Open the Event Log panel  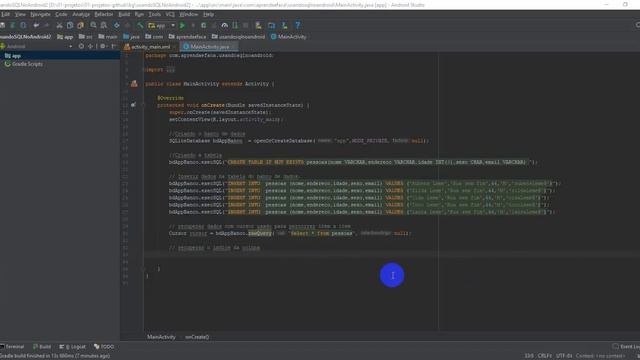pyautogui.click(x=627, y=347)
